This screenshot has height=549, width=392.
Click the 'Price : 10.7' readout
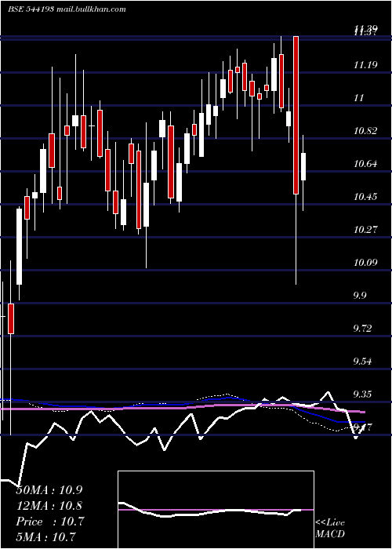tap(50, 522)
